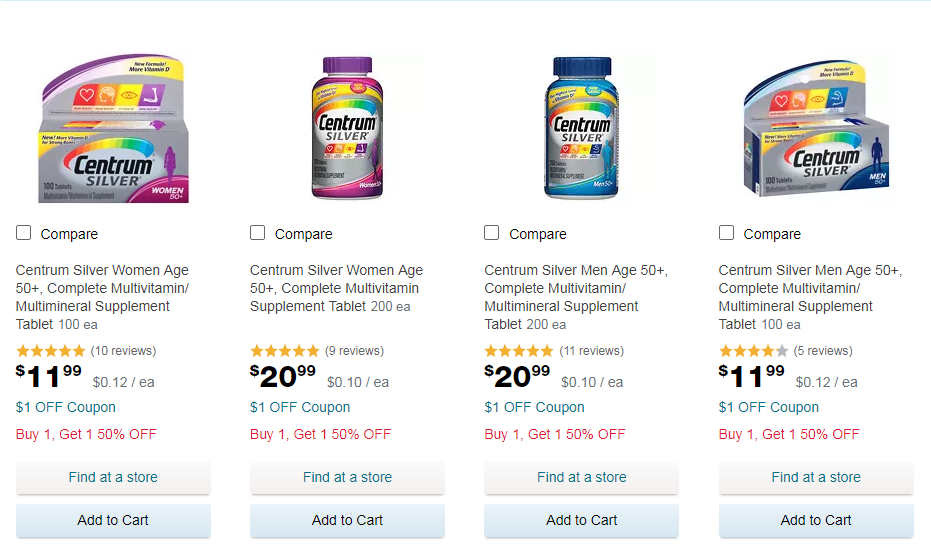Tick Compare box for Men 200 ea product
This screenshot has height=553, width=931.
(x=492, y=233)
